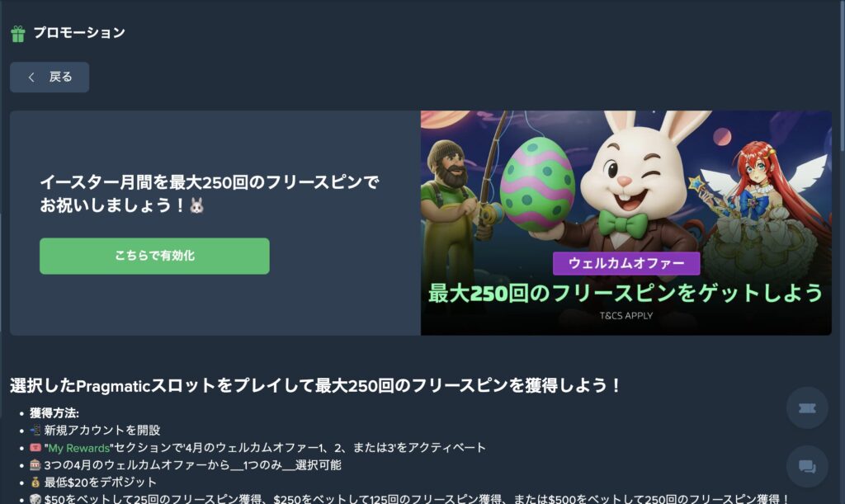Image resolution: width=845 pixels, height=504 pixels.
Task: Open the floating ticket coupon icon
Action: (807, 408)
